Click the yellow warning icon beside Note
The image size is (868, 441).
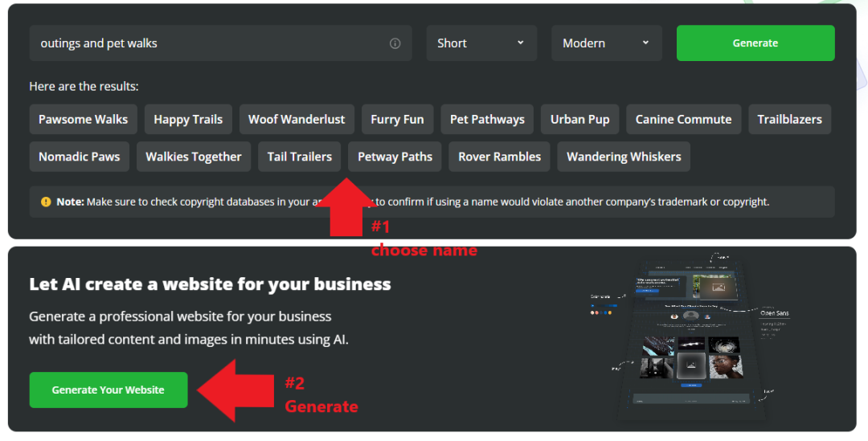pyautogui.click(x=46, y=202)
